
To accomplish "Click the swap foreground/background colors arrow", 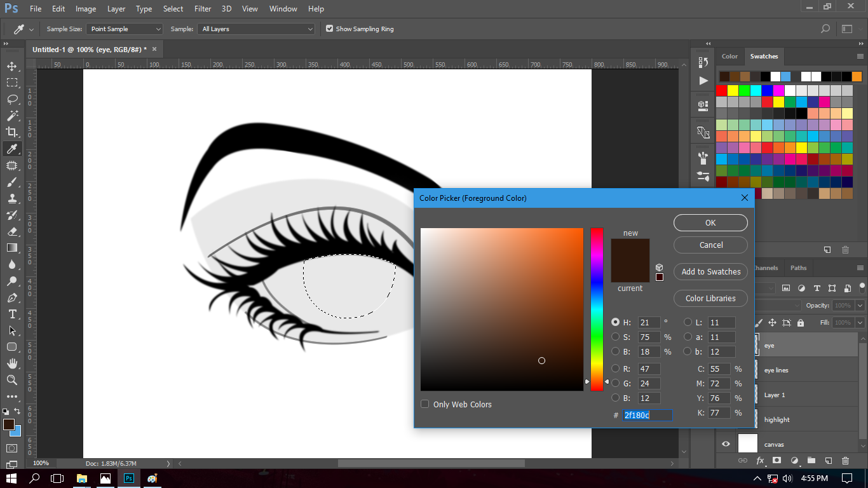I will click(18, 412).
